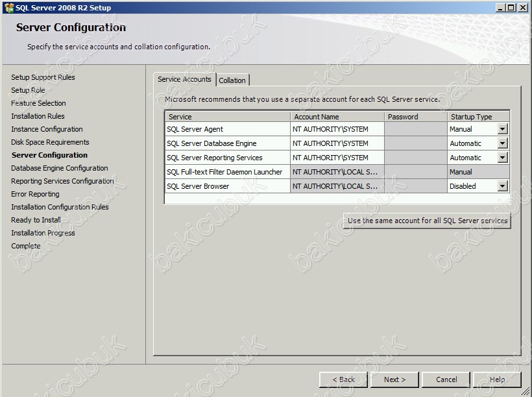The image size is (532, 397).
Task: Click the Service column header
Action: pos(228,117)
